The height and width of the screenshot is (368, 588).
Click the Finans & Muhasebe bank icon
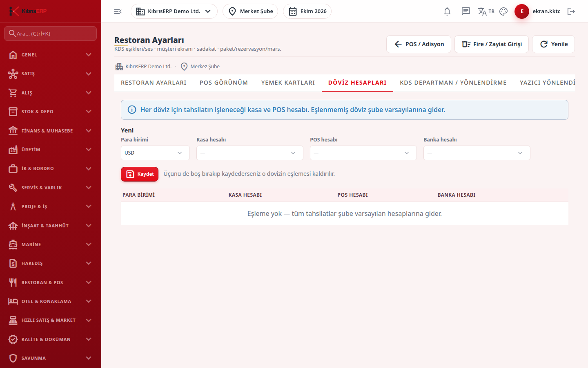pyautogui.click(x=13, y=131)
